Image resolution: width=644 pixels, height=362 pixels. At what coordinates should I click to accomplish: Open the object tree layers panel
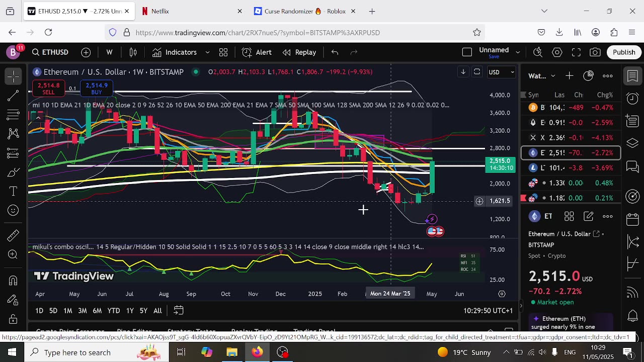coord(633,143)
